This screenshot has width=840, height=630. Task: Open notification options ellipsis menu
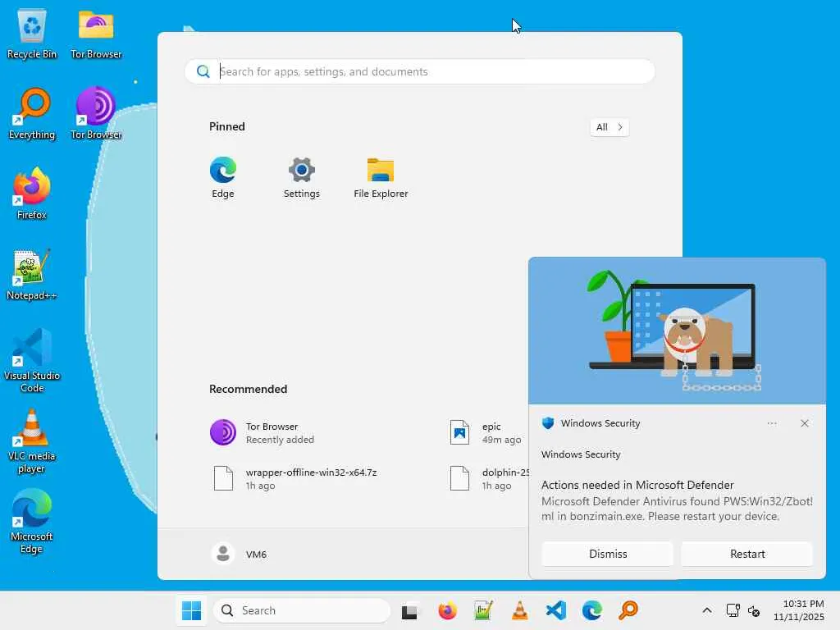click(x=772, y=423)
